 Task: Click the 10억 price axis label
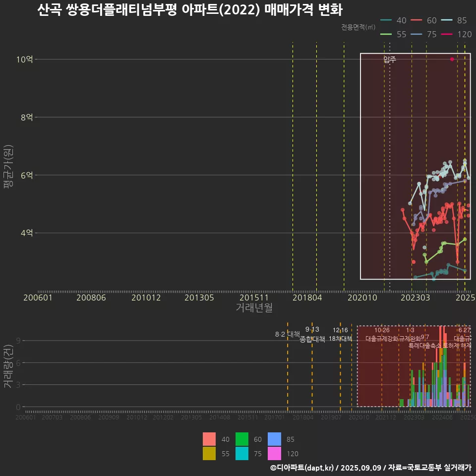(24, 59)
